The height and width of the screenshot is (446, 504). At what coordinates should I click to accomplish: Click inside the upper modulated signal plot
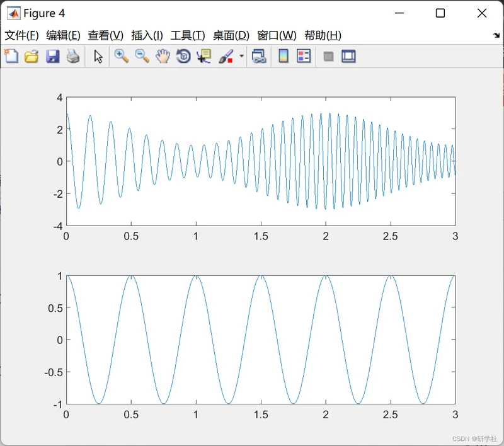point(261,161)
